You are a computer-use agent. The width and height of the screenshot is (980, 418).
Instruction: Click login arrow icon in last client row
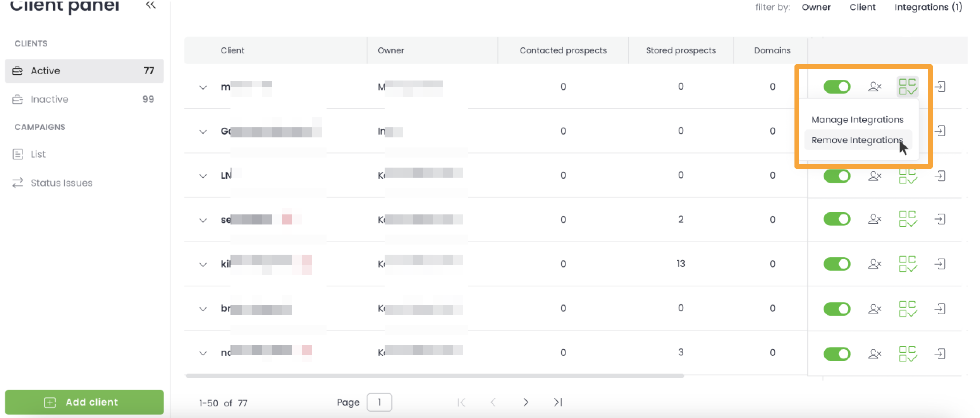[940, 354]
